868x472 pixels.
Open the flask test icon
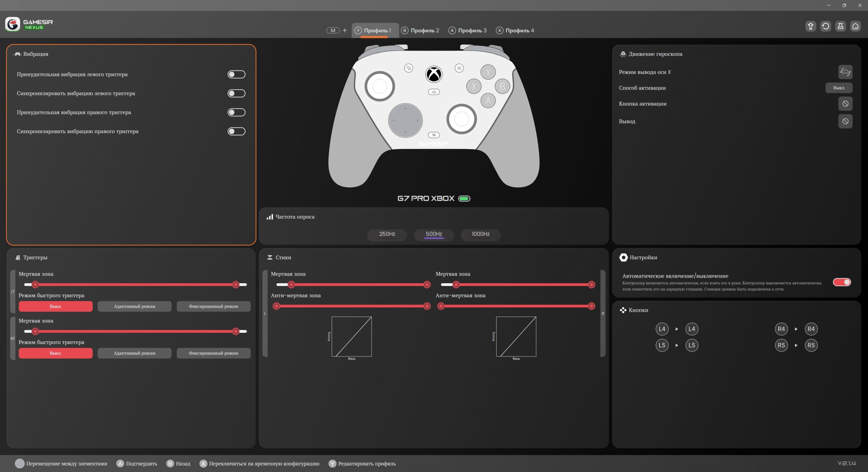[x=840, y=26]
